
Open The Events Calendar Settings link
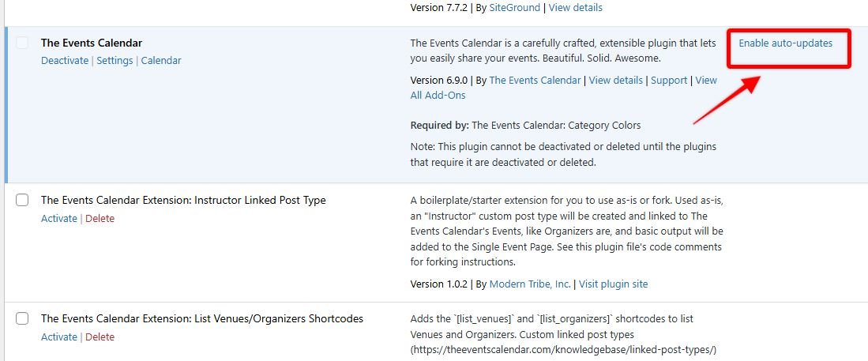pyautogui.click(x=115, y=61)
